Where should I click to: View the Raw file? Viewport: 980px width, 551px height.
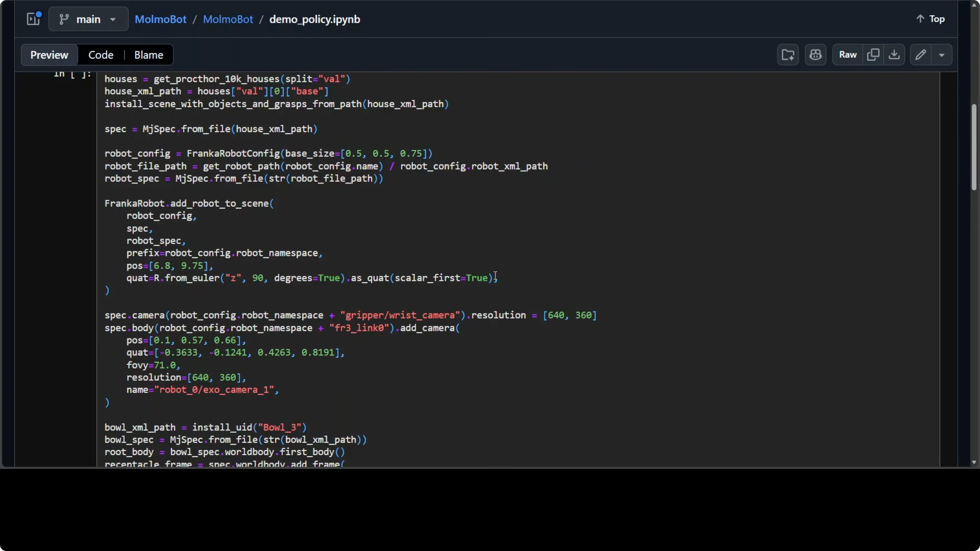point(848,55)
